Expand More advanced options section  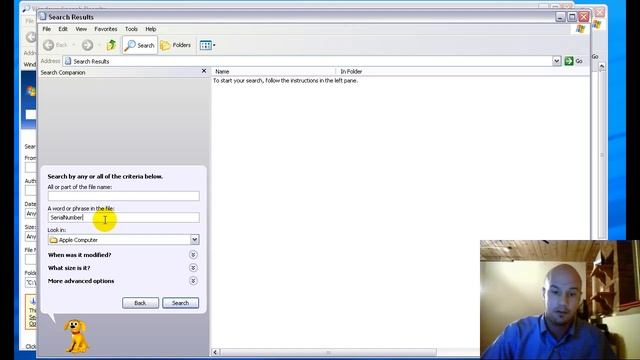193,281
